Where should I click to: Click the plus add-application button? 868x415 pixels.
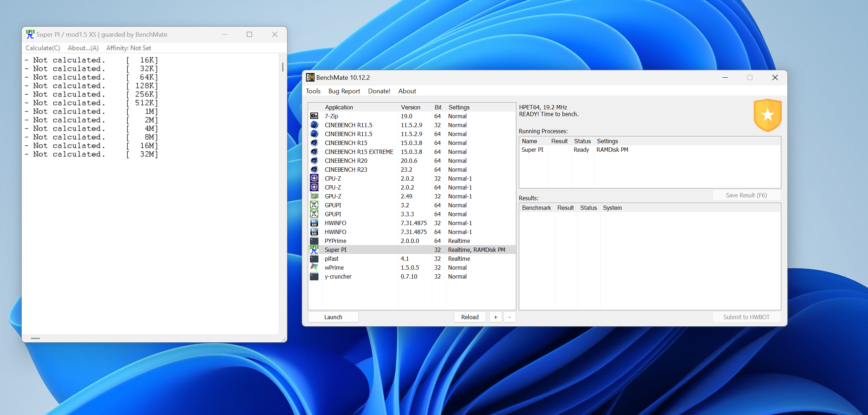point(495,317)
